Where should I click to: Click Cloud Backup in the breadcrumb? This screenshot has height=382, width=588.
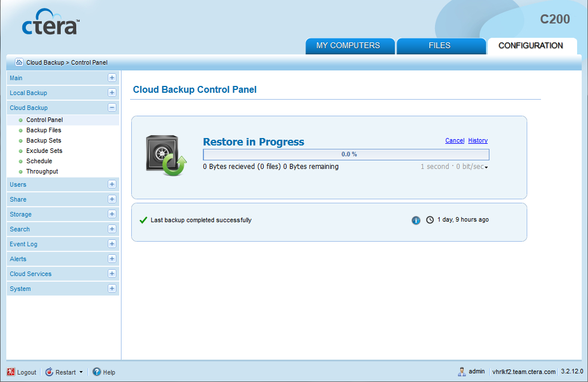pos(45,62)
